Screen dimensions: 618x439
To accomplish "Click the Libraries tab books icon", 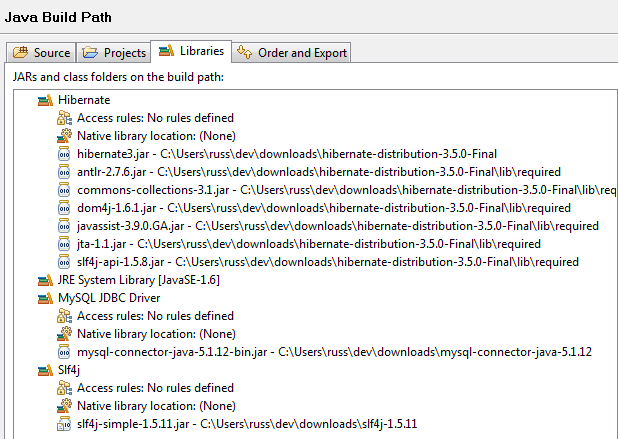I will click(166, 50).
